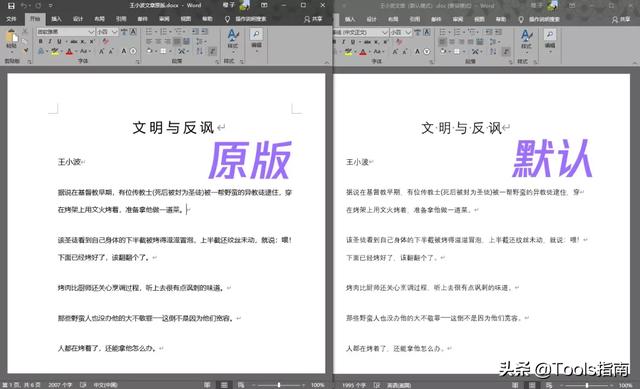
Task: Select 开始 tab in left Word window
Action: click(x=35, y=19)
